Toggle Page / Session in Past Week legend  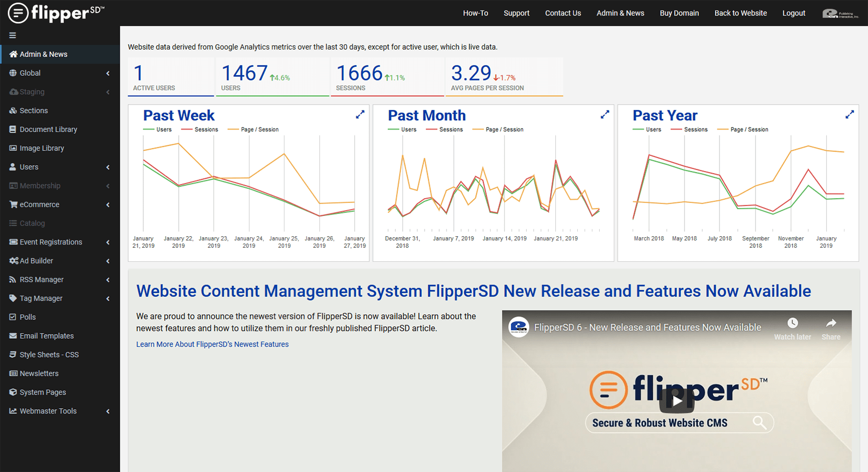(x=253, y=130)
